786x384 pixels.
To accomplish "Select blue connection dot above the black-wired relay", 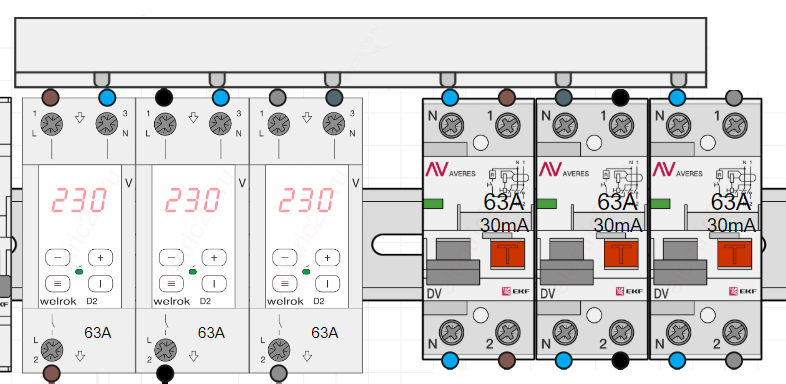I will (x=221, y=97).
